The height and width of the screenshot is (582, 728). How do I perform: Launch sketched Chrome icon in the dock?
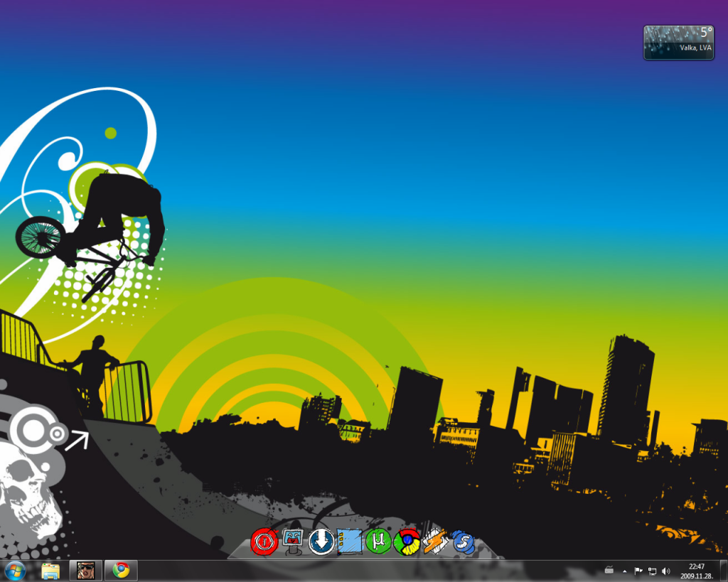[407, 541]
